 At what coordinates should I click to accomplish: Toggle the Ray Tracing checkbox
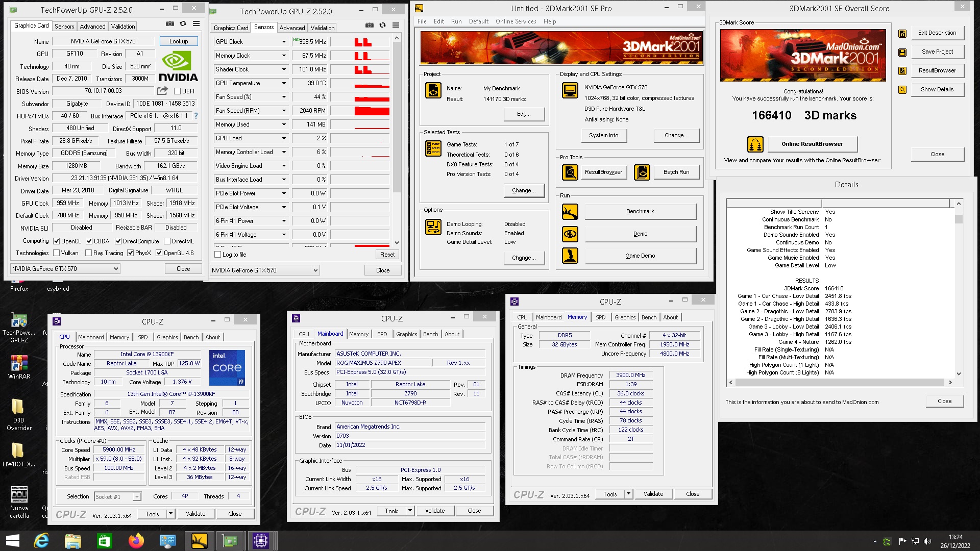point(88,253)
